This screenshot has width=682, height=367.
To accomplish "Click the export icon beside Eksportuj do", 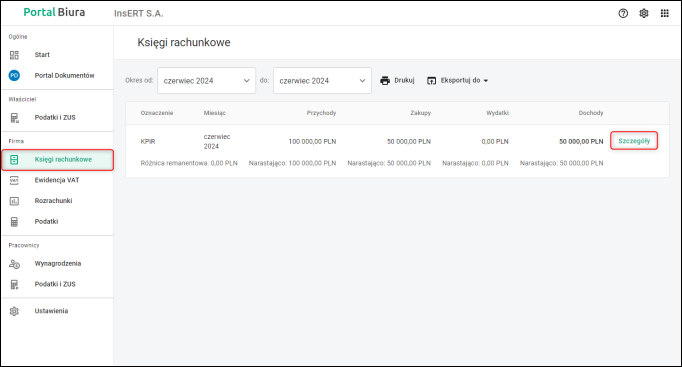I will (x=431, y=80).
